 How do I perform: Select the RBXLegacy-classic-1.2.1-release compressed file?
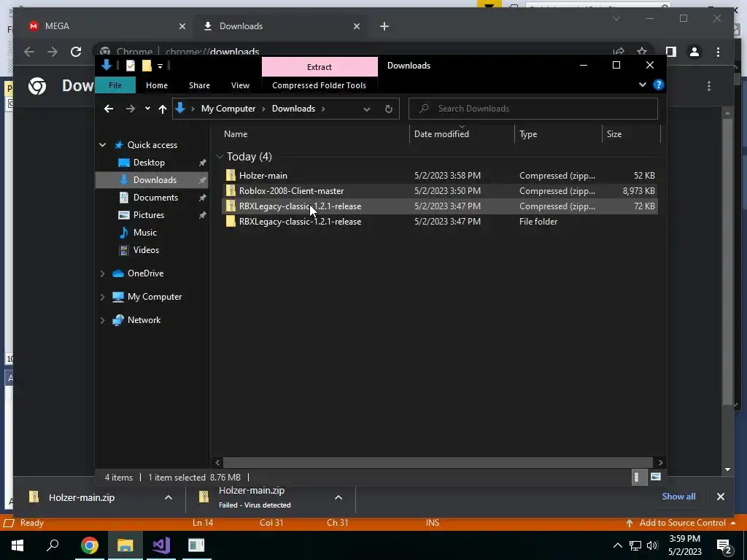pyautogui.click(x=440, y=206)
